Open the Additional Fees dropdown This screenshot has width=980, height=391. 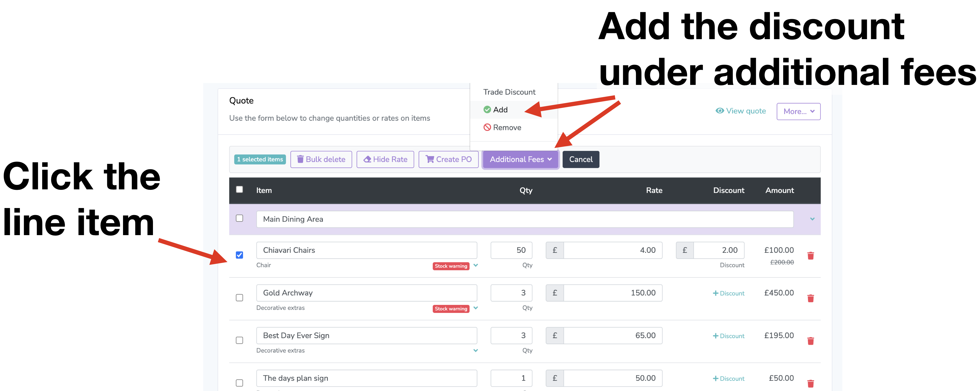click(x=520, y=159)
